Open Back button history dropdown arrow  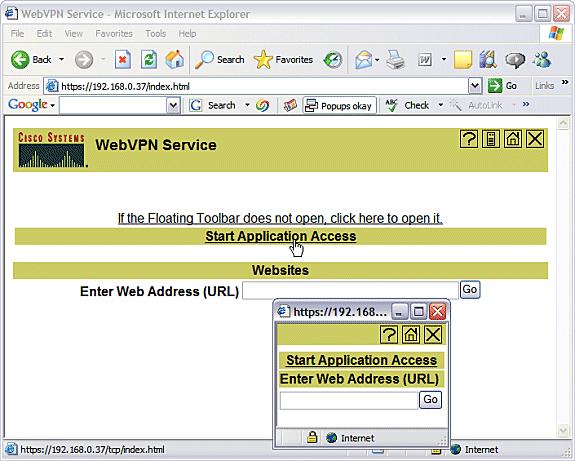tap(62, 59)
